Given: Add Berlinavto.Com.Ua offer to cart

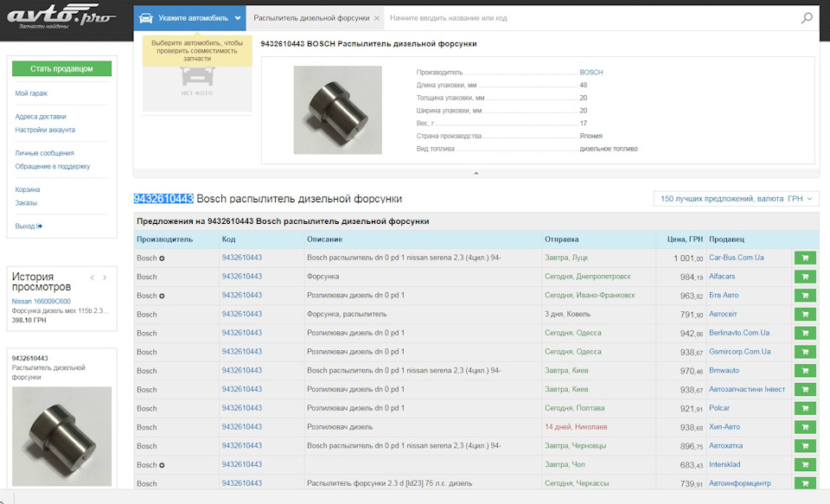Looking at the screenshot, I should (805, 333).
